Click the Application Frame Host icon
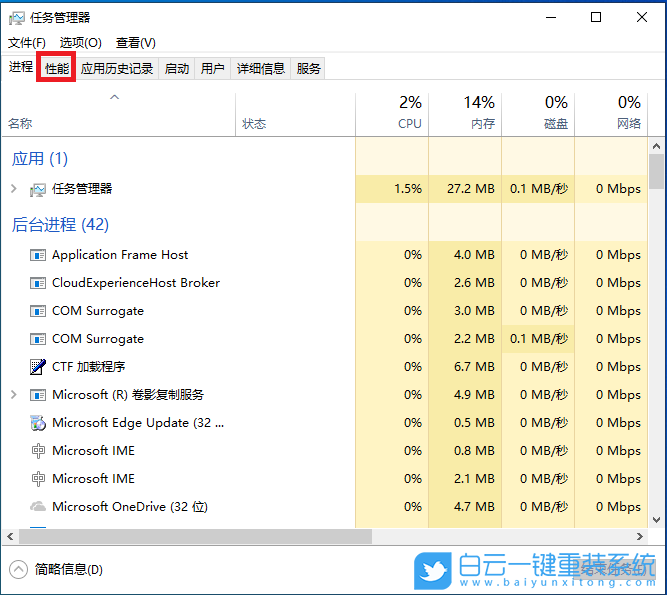Image resolution: width=667 pixels, height=595 pixels. tap(38, 255)
